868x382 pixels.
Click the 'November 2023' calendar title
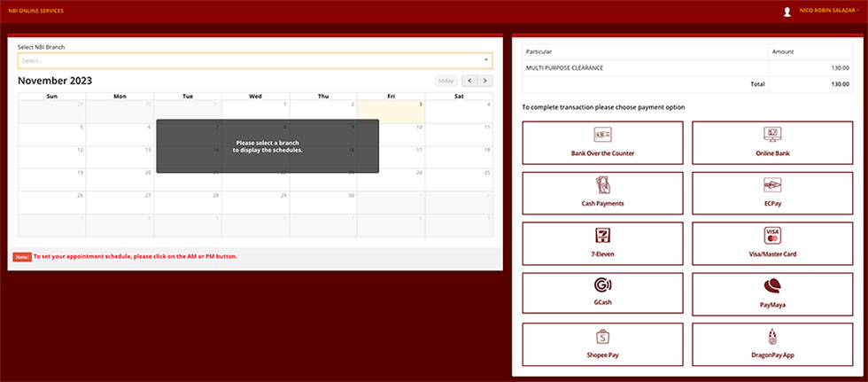pyautogui.click(x=55, y=81)
